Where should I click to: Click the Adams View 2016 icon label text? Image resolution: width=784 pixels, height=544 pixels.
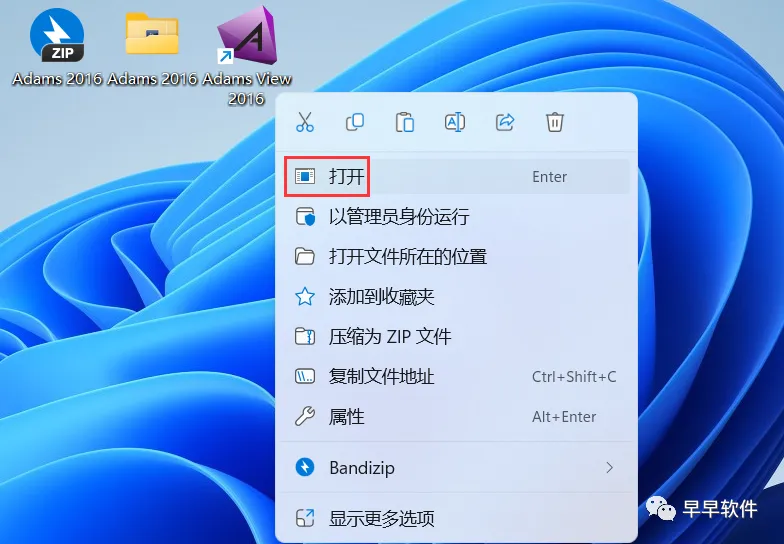246,88
